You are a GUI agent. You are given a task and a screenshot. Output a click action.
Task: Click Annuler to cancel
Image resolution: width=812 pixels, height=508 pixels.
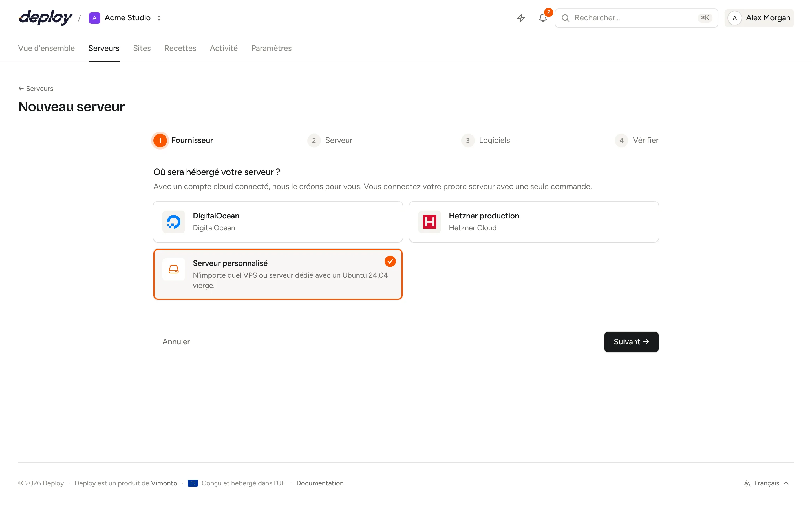(x=176, y=342)
